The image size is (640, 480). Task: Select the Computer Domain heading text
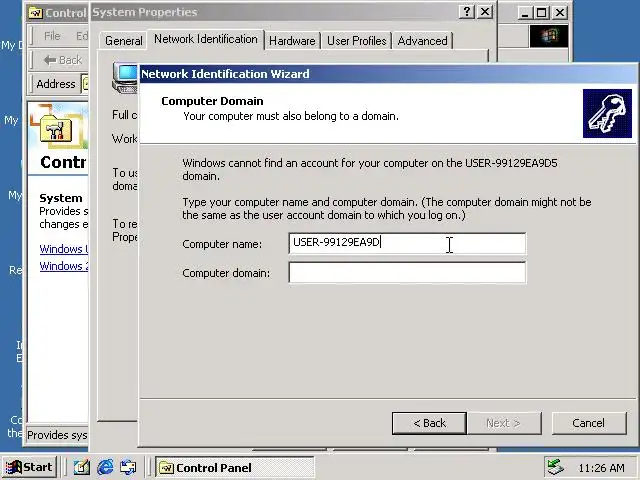212,101
